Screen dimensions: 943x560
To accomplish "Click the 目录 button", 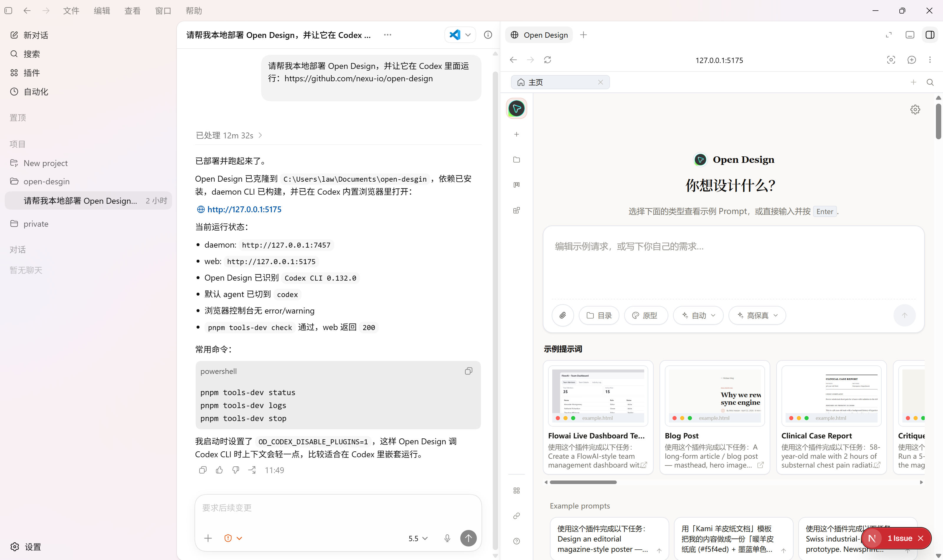I will point(599,315).
